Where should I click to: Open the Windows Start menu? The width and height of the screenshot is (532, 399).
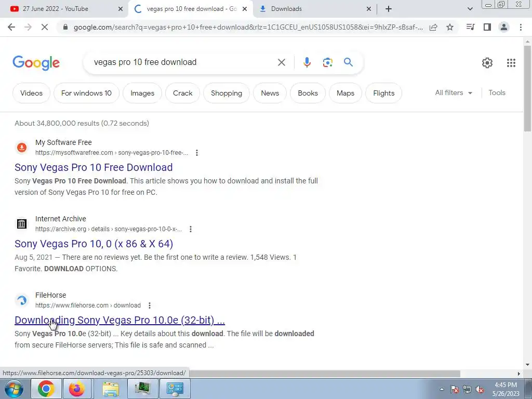click(x=14, y=389)
